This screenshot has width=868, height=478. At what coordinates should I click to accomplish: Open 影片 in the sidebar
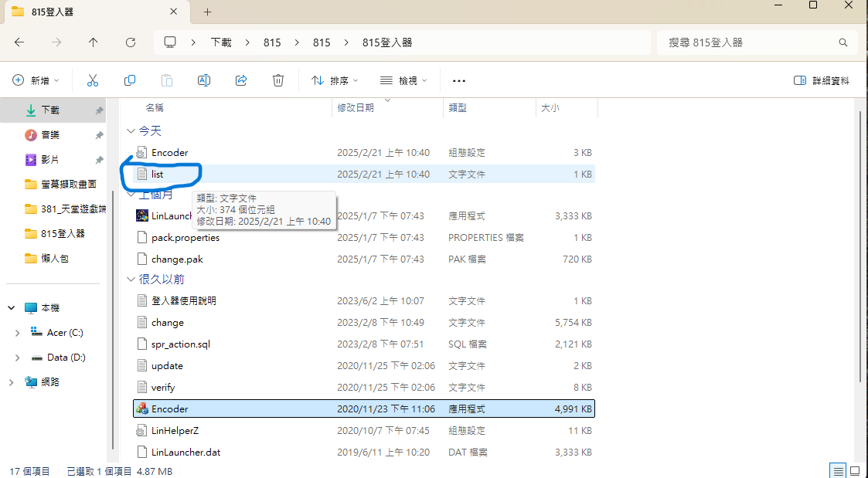click(50, 160)
